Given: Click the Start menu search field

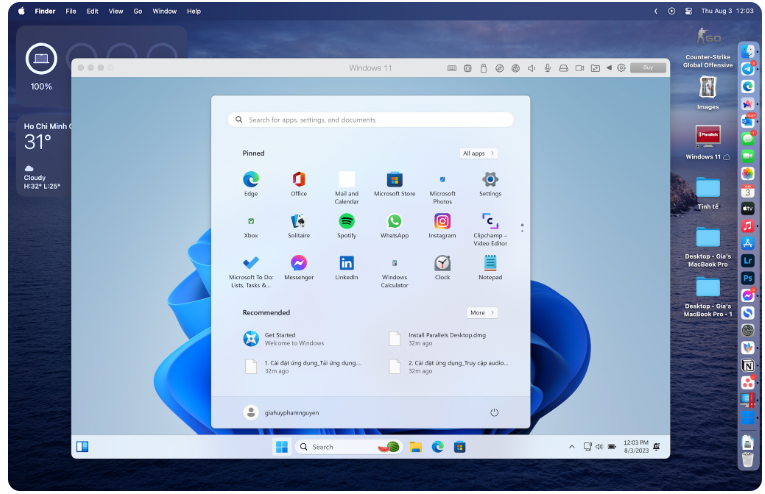Looking at the screenshot, I should point(370,120).
